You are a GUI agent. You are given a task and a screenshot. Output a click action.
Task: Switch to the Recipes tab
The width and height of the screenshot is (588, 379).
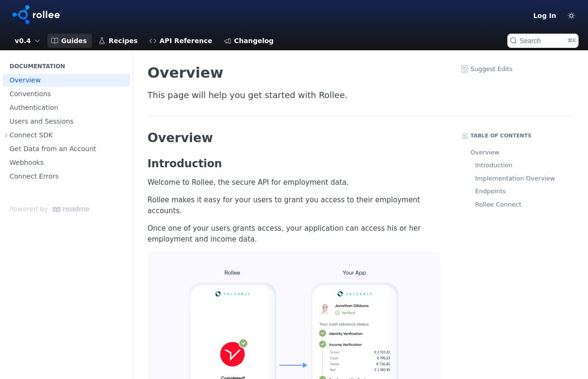tap(118, 41)
